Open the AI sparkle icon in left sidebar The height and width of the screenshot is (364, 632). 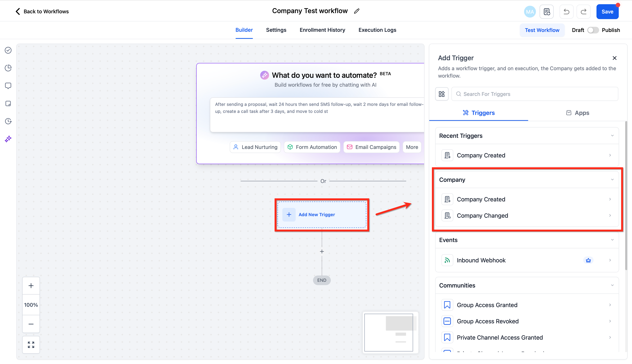[8, 139]
